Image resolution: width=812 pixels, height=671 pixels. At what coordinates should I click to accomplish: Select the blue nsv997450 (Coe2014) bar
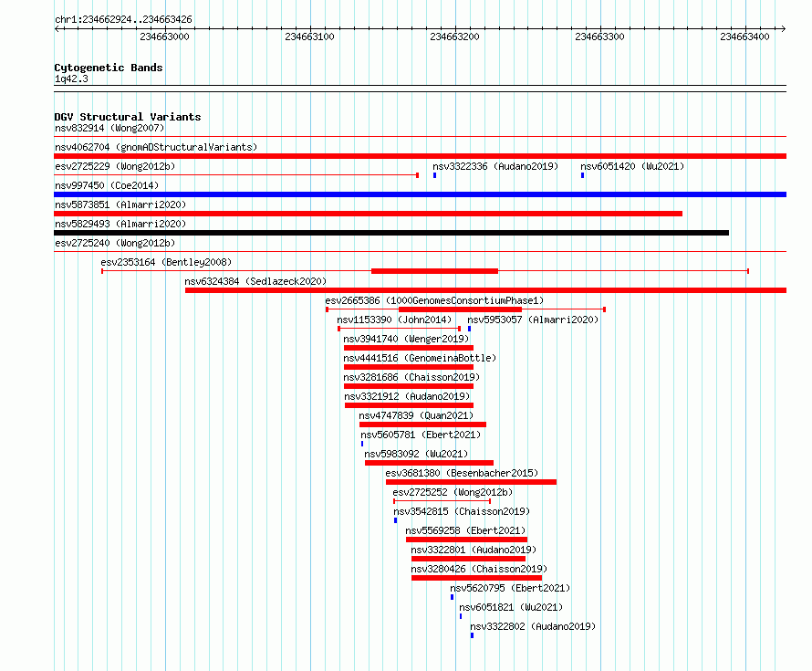pyautogui.click(x=420, y=194)
